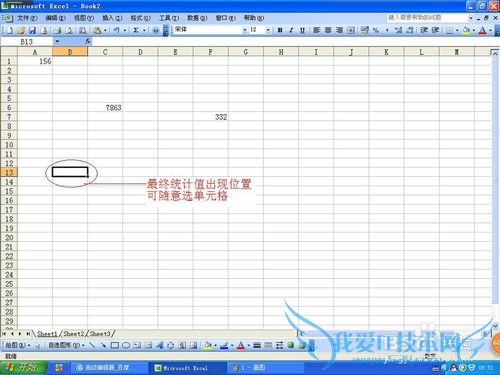Apply Font Color on formatting toolbar
This screenshot has height=375, width=500.
[x=482, y=30]
